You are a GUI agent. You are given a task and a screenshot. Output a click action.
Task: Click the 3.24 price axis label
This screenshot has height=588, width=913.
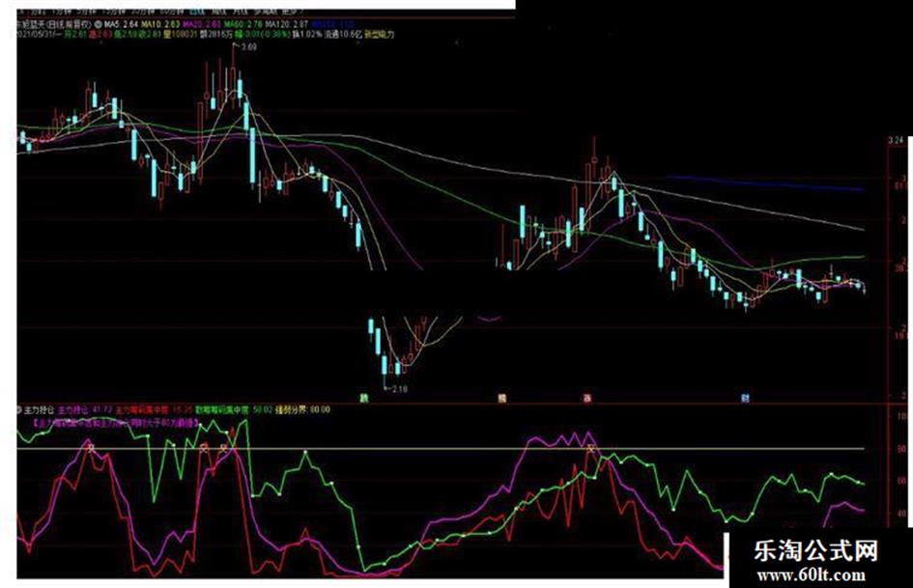tap(897, 140)
